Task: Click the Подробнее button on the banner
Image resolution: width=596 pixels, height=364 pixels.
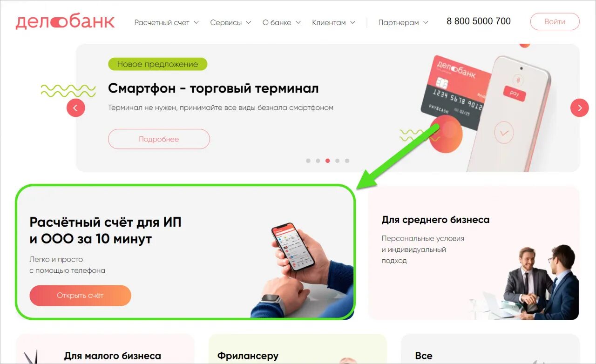Action: (x=159, y=139)
